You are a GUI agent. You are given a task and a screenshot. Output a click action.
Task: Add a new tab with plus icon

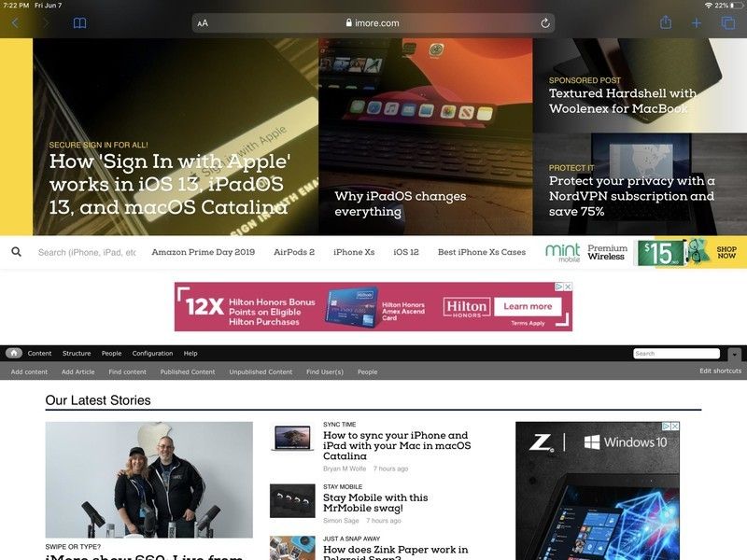tap(697, 23)
